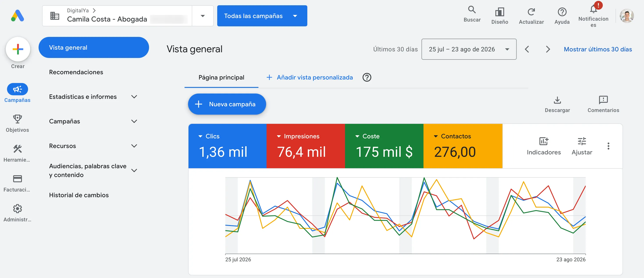Click Nueva campaña button

tap(227, 104)
